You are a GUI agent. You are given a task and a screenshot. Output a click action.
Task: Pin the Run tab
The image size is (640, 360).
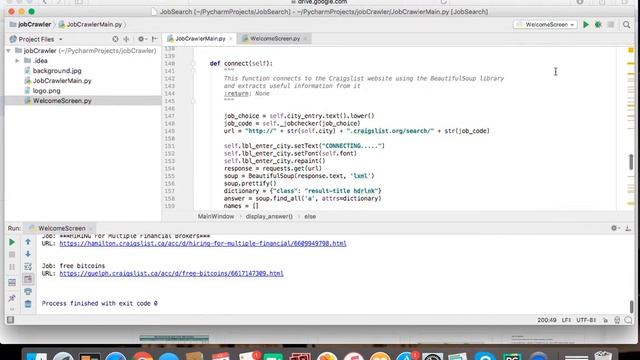point(12,298)
